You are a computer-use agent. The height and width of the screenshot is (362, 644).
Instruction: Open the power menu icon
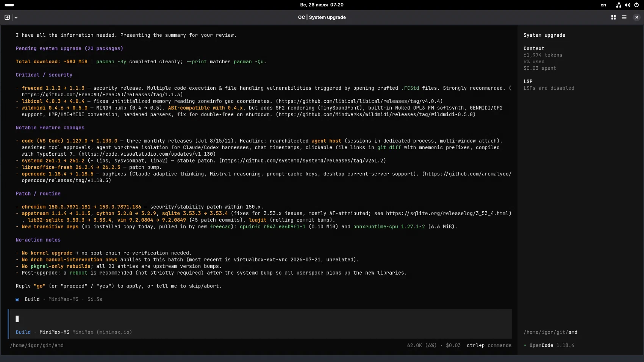tap(636, 5)
